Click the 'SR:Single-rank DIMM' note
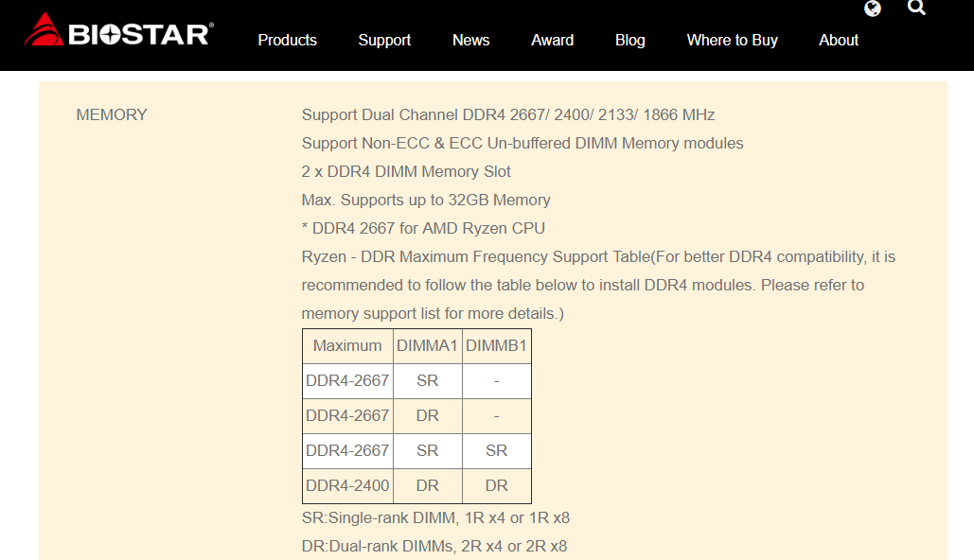This screenshot has height=560, width=974. 435,517
